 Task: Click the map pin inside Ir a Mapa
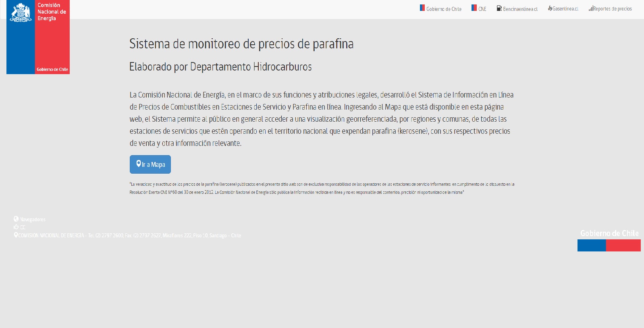point(139,164)
